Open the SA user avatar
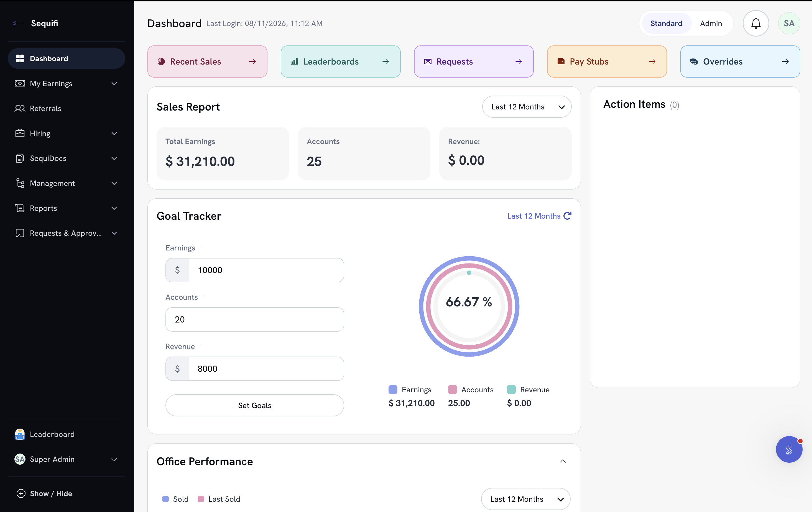The image size is (812, 512). coord(789,23)
